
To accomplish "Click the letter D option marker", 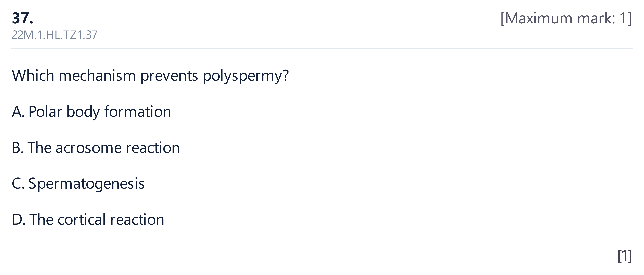I will [18, 220].
